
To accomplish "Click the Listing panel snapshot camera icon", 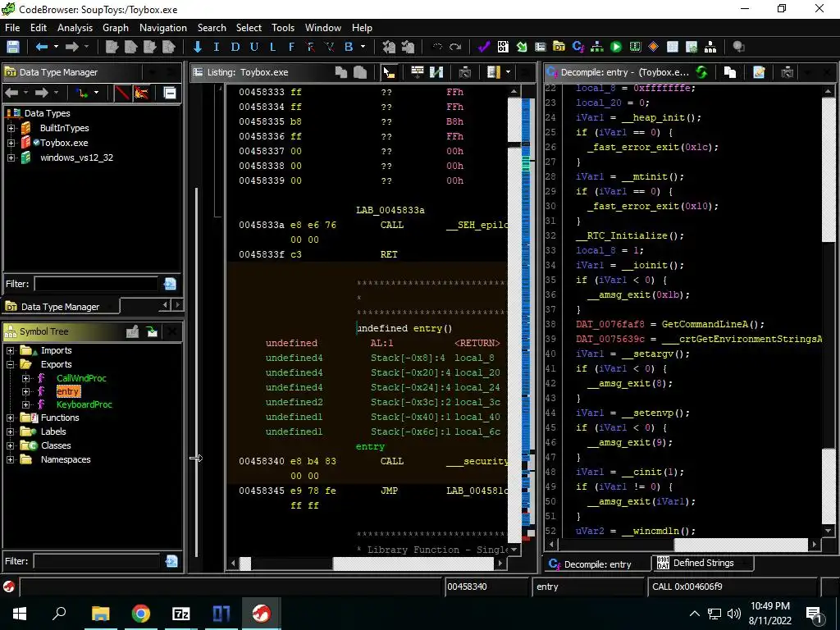I will pyautogui.click(x=464, y=72).
